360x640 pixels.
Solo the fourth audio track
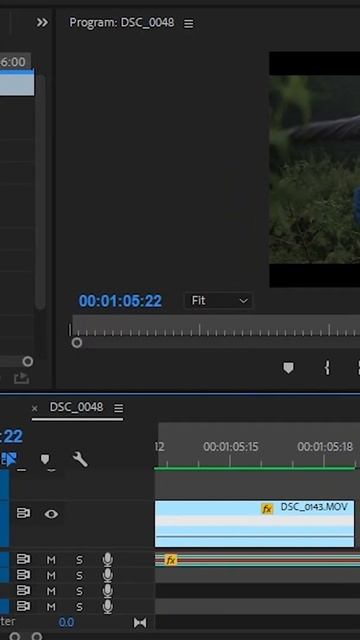(80, 607)
